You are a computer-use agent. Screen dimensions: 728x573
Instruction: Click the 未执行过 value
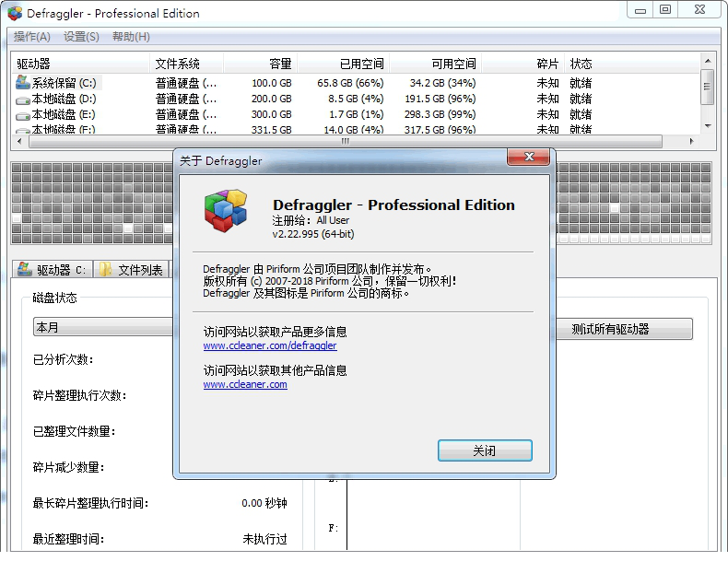click(265, 539)
